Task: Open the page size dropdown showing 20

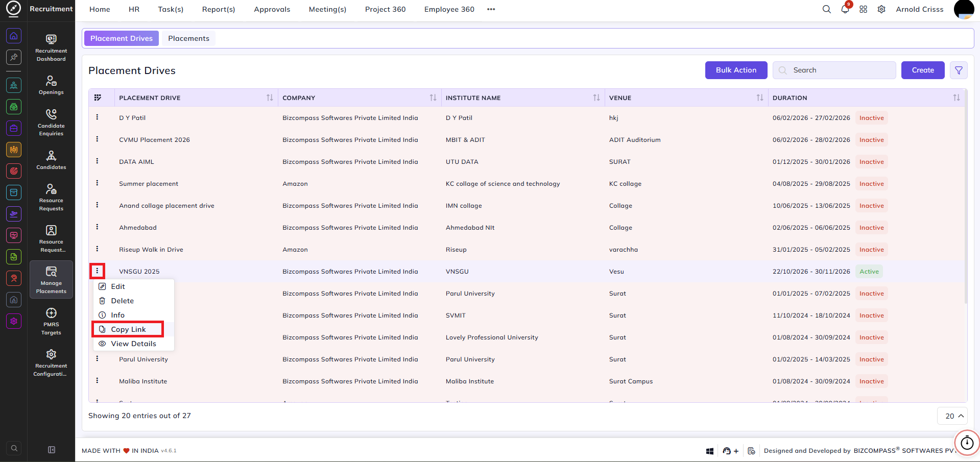Action: [x=952, y=416]
